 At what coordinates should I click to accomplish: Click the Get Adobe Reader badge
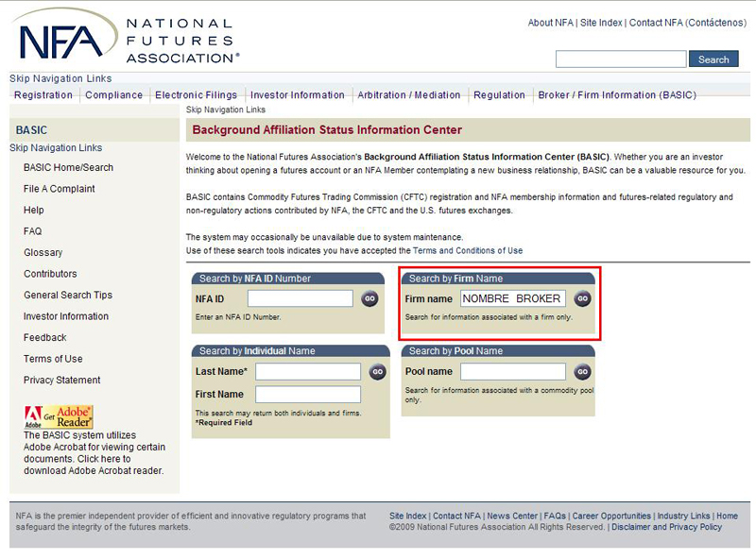tap(59, 416)
